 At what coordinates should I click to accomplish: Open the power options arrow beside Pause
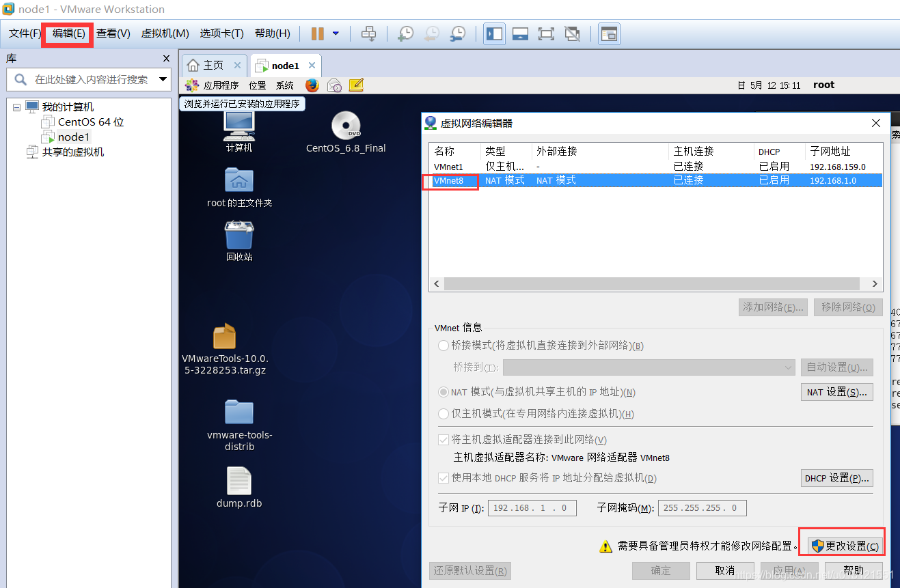point(336,33)
